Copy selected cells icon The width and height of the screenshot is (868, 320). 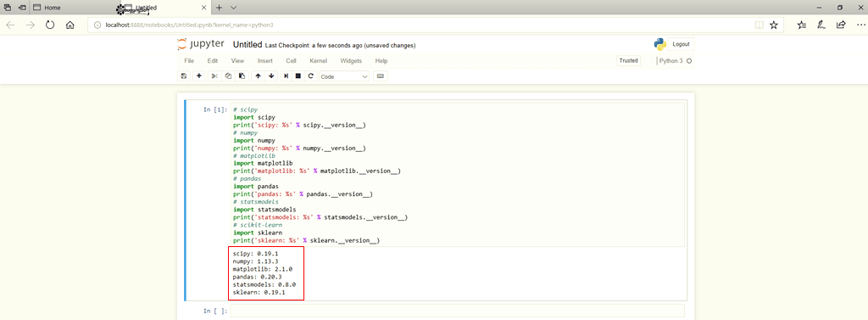click(x=228, y=76)
